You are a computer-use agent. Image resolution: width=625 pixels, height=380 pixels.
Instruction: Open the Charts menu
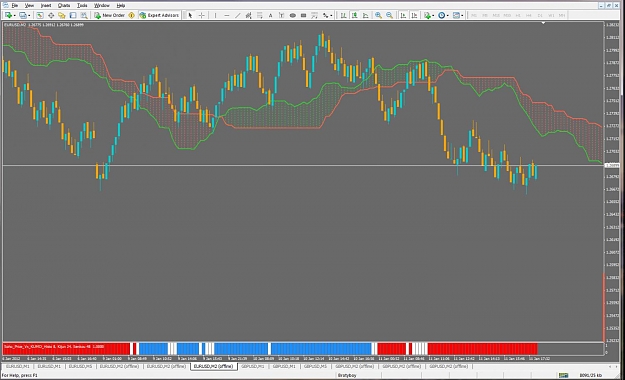pos(64,6)
